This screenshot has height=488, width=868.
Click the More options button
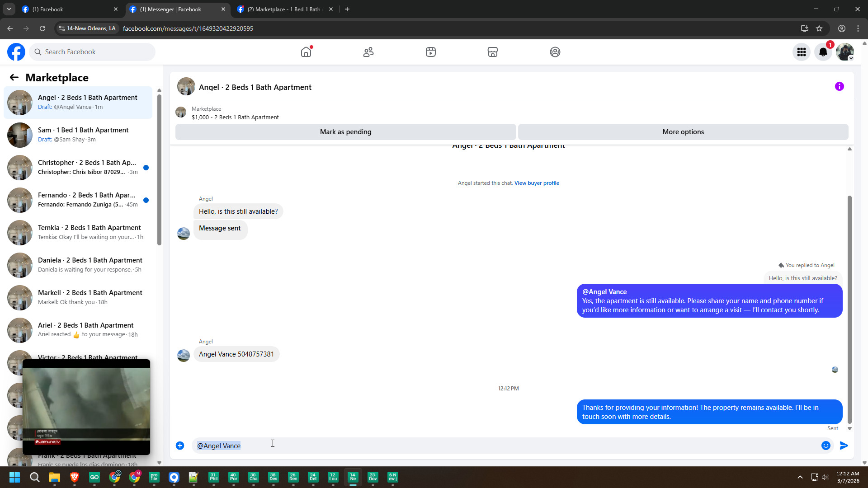click(683, 132)
